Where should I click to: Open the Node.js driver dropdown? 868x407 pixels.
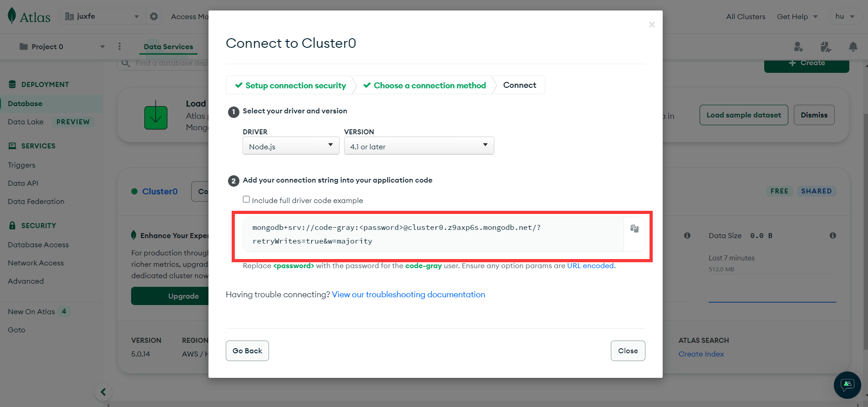(x=291, y=146)
